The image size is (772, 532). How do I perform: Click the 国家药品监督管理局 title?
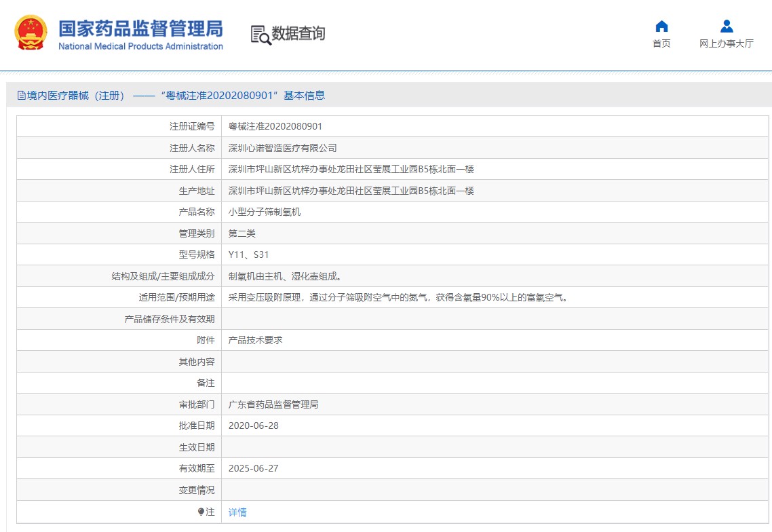(x=141, y=28)
